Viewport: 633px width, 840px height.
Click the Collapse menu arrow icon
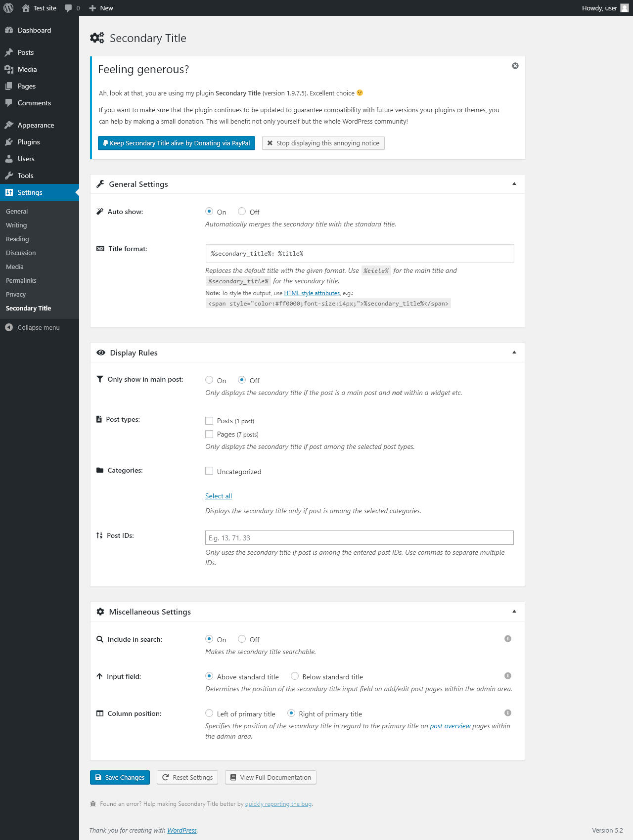9,327
